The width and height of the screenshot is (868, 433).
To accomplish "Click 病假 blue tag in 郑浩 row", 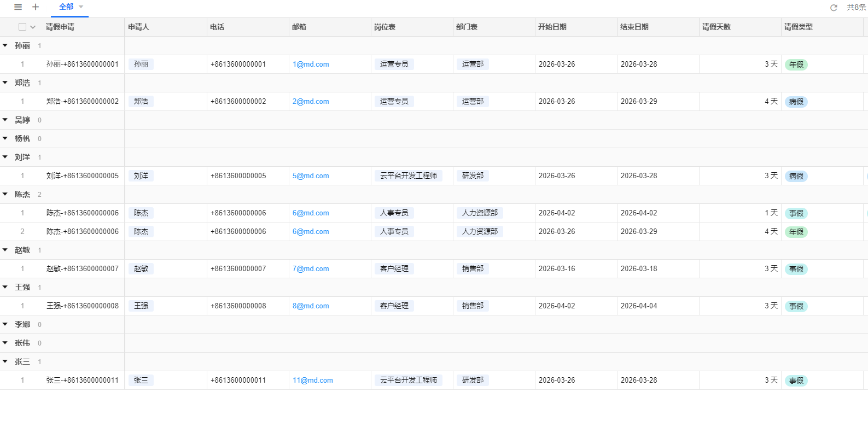I will (x=796, y=102).
